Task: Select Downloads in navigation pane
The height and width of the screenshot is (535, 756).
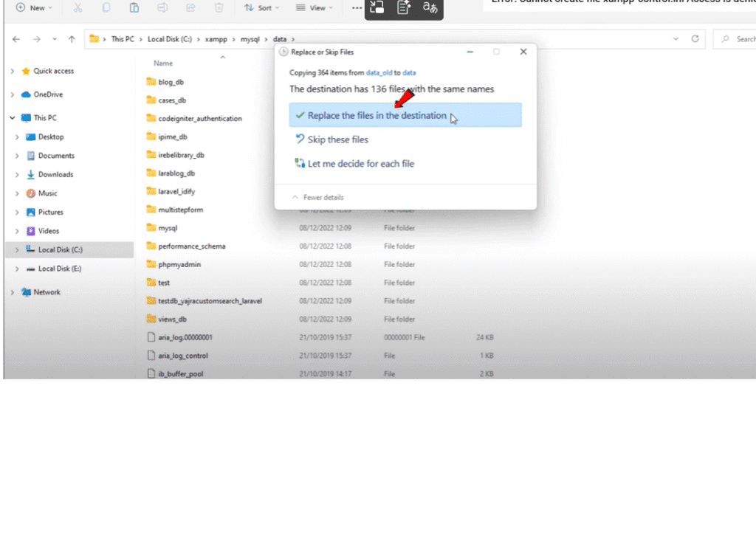Action: coord(55,174)
